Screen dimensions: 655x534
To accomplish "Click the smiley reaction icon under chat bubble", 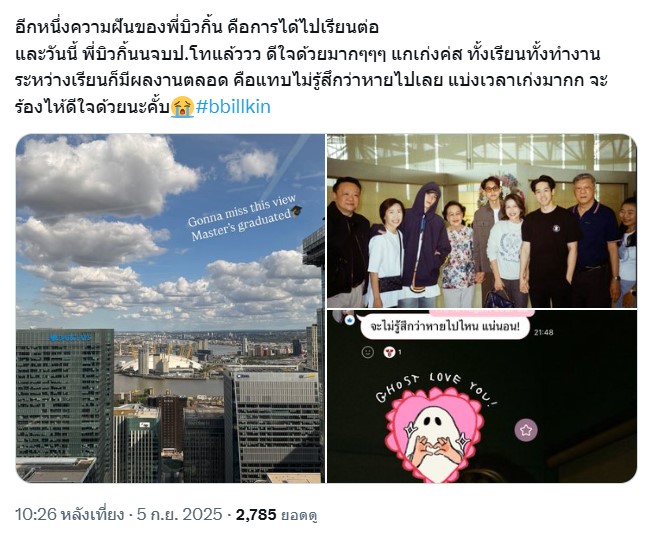I will [368, 352].
